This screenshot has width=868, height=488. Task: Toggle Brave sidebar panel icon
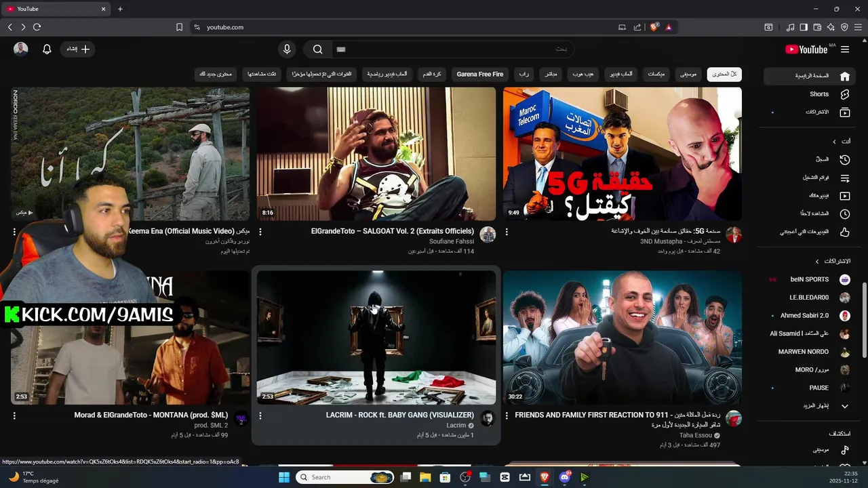click(x=804, y=27)
